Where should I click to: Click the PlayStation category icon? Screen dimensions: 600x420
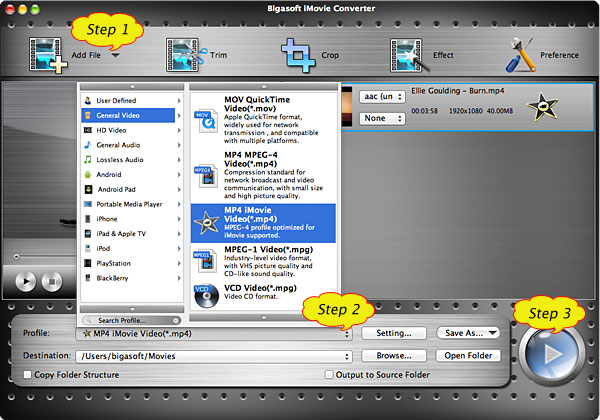click(88, 263)
